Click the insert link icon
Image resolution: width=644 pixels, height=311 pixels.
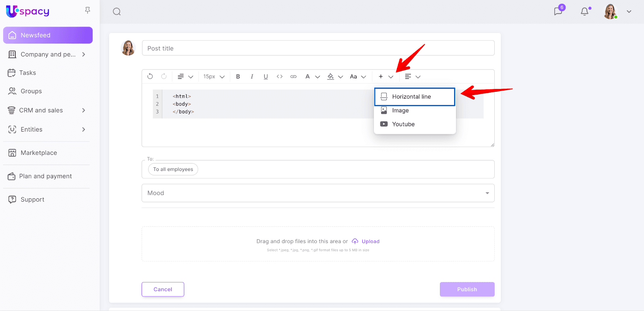293,76
